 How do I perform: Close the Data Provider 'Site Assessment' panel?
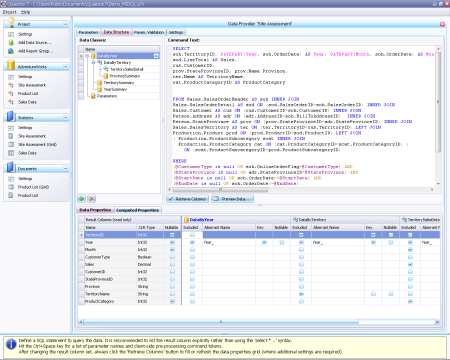click(442, 24)
